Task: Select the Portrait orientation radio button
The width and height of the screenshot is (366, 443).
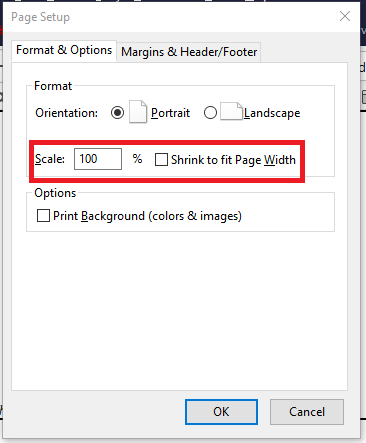Action: coord(117,113)
